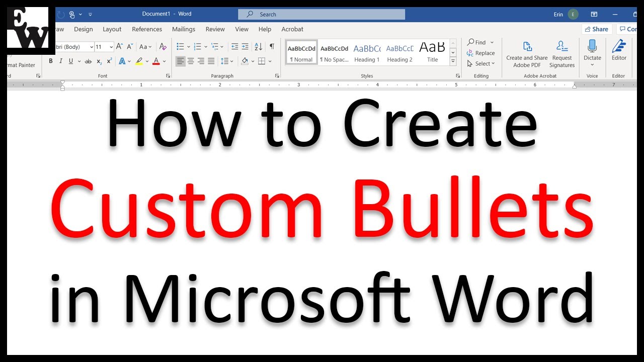Click the Increase Indent icon
Screen dimensions: 644x362
(245, 46)
